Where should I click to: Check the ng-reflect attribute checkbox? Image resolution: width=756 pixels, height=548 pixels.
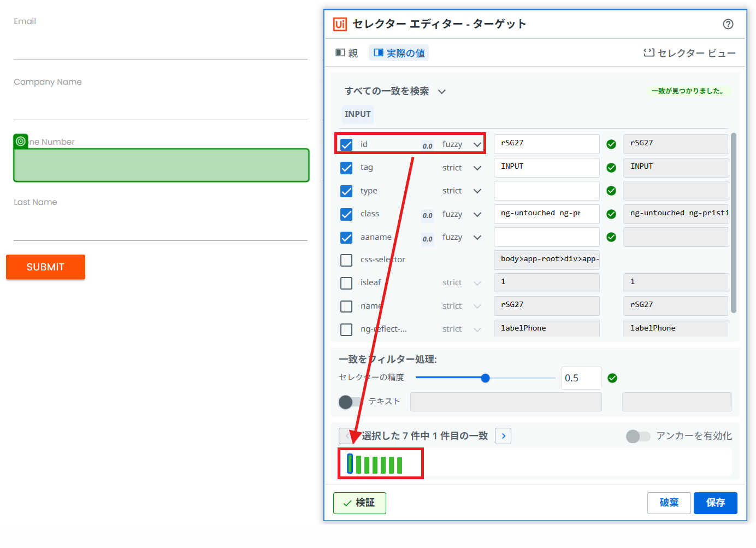(x=346, y=329)
